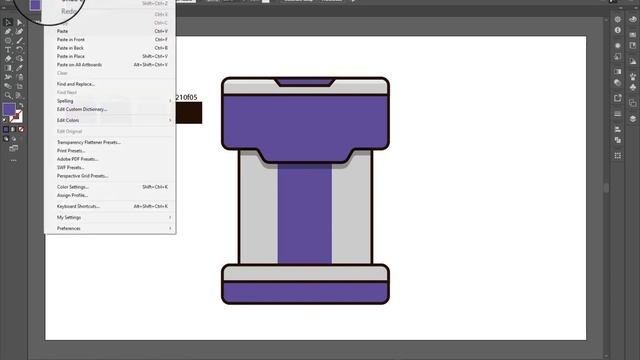The height and width of the screenshot is (360, 640).
Task: Choose Assign Profile
Action: click(111, 195)
